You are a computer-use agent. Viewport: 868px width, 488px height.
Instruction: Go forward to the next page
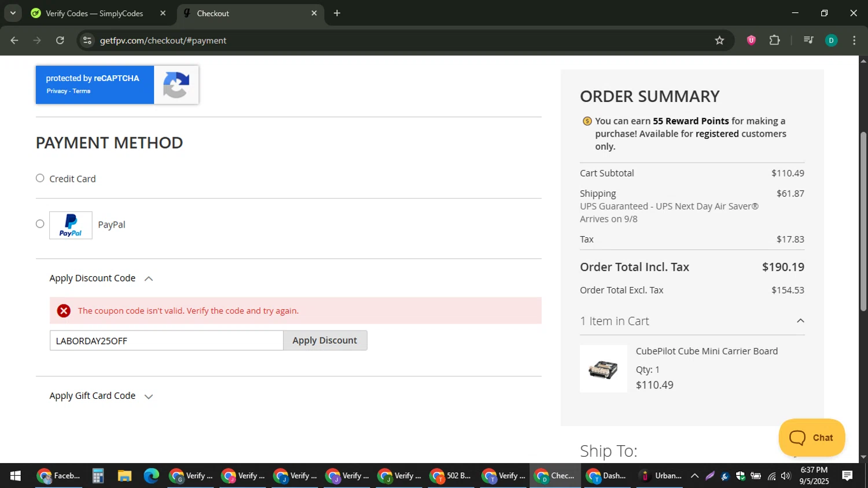tap(37, 41)
